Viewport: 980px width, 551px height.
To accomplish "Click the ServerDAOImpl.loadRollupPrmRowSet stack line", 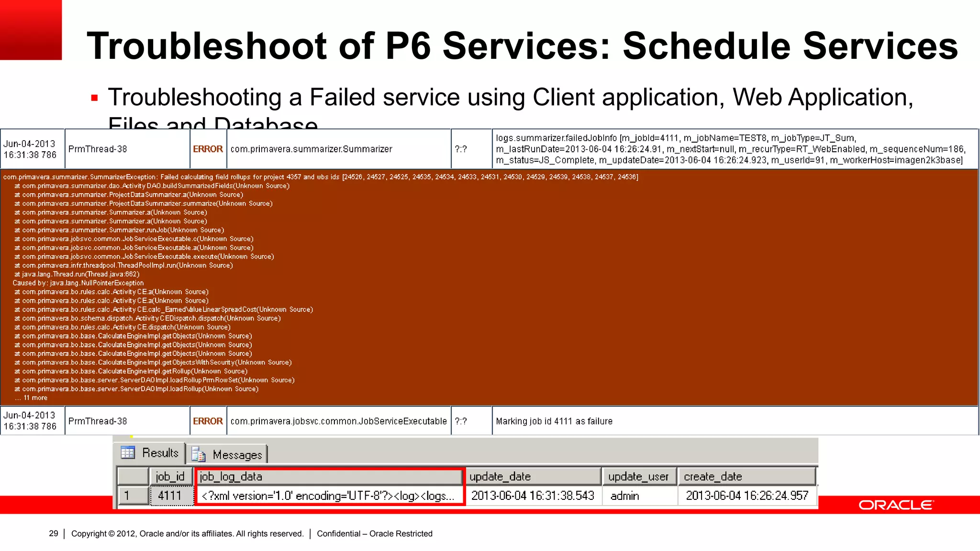I will point(155,380).
